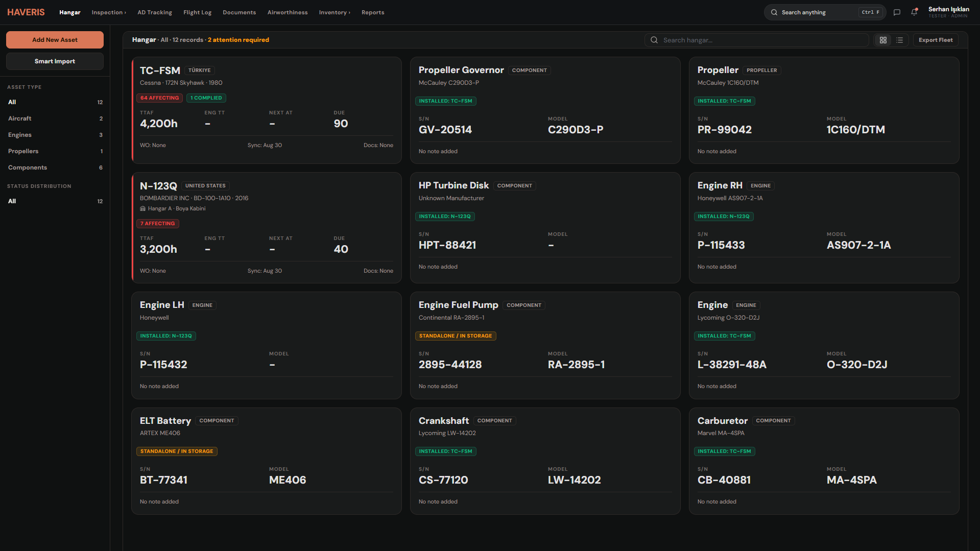Viewport: 980px width, 551px height.
Task: Go to Flight Log
Action: [x=197, y=12]
